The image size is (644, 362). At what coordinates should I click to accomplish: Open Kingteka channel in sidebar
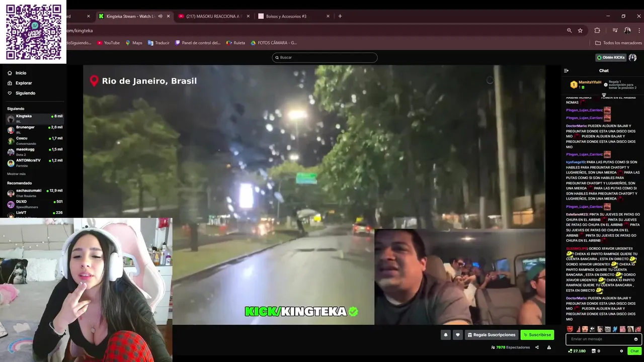[x=34, y=119]
